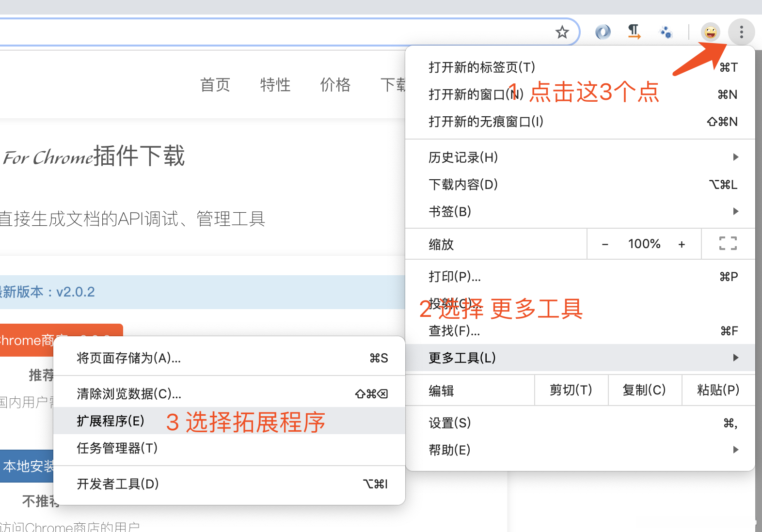
Task: Expand 更多工具(L) submenu
Action: coord(580,358)
